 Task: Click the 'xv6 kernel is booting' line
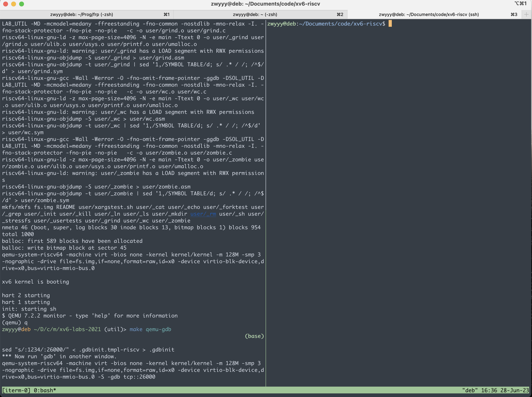(x=36, y=282)
